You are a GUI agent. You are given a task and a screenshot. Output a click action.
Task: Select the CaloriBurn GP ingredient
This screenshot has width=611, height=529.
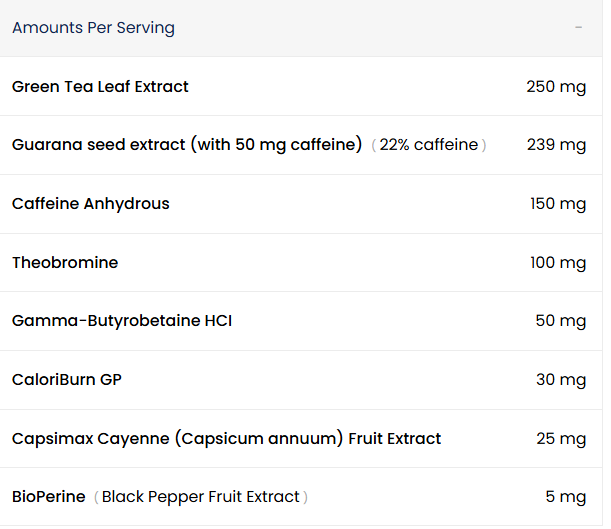67,380
